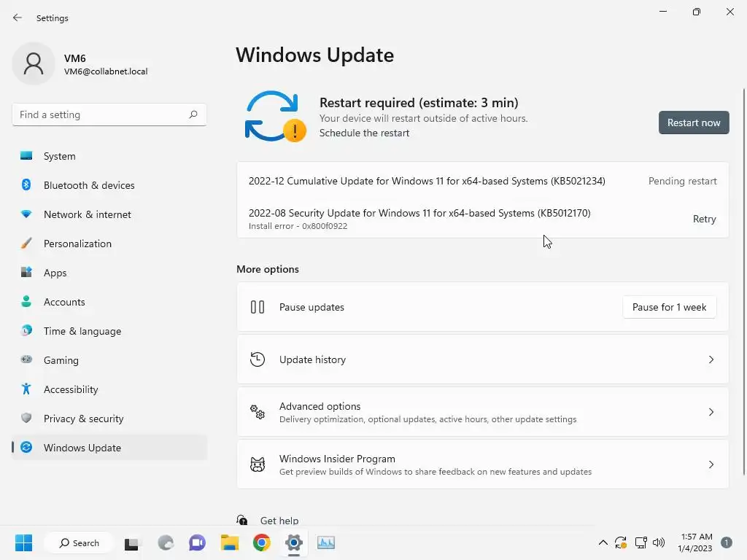747x560 pixels.
Task: Click the search magnifier in Find a setting
Action: pos(193,114)
